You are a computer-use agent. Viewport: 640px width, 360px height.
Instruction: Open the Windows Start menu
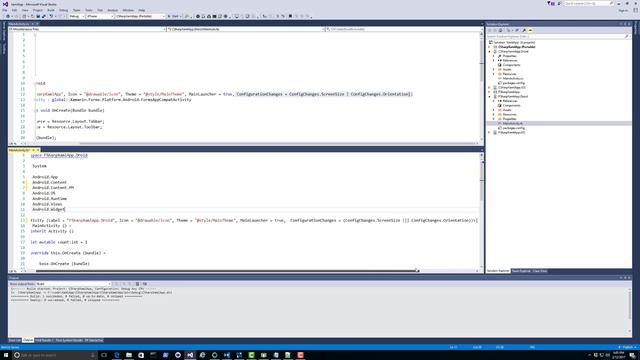point(6,355)
